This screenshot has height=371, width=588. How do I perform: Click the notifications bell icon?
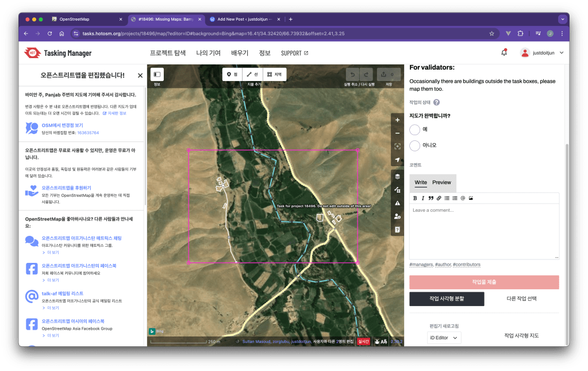coord(504,53)
